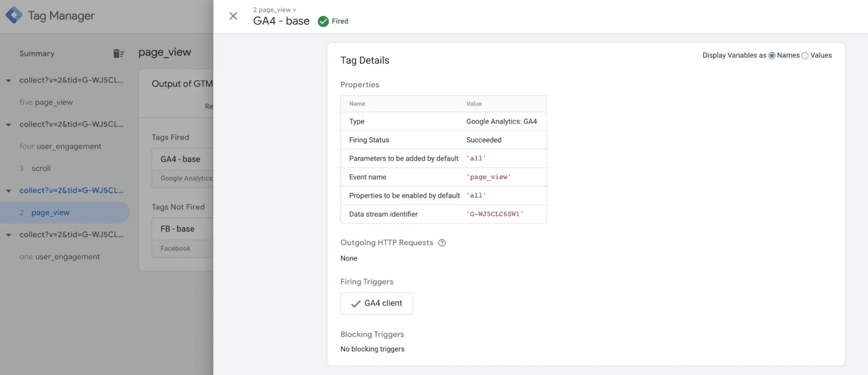Viewport: 868px width, 375px height.
Task: Open the Summary item in sidebar
Action: pos(37,53)
